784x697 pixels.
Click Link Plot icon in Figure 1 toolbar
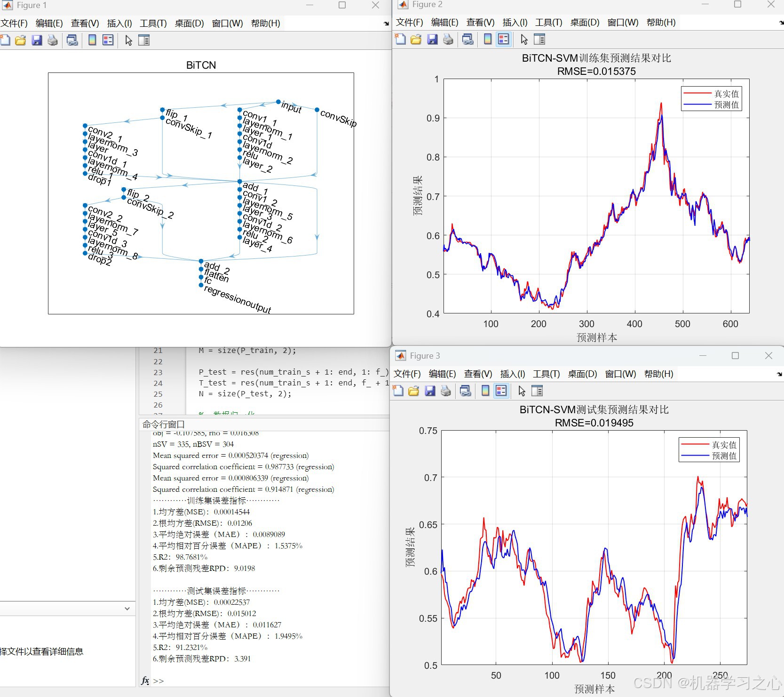click(x=72, y=40)
